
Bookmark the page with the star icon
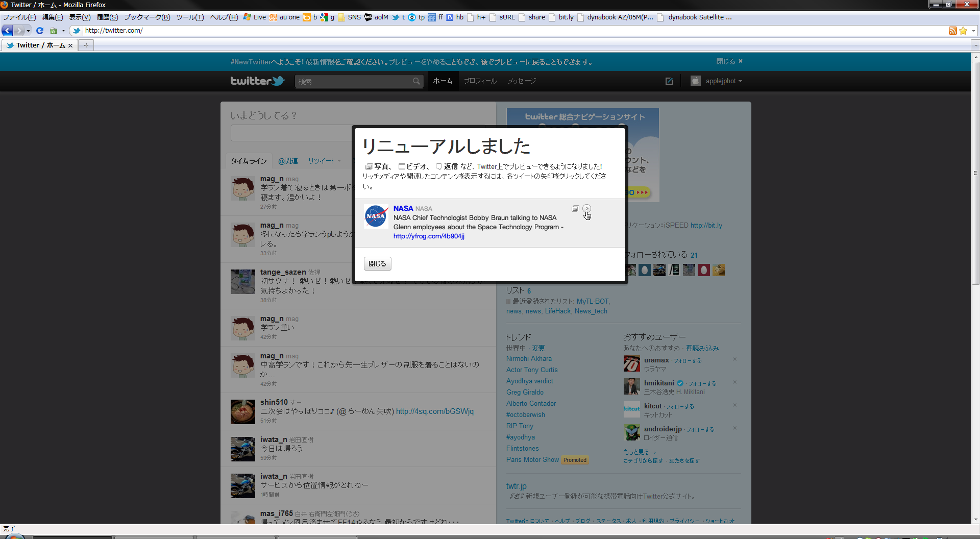tap(963, 31)
